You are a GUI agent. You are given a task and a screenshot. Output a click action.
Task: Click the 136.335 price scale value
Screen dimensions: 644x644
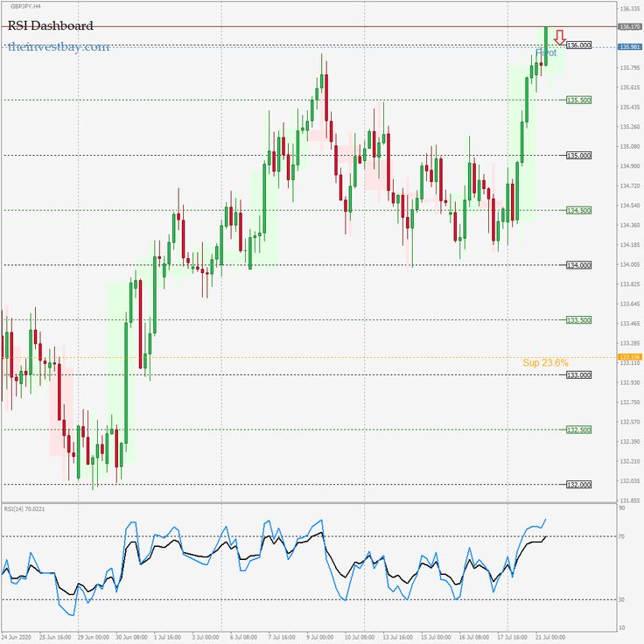click(x=630, y=8)
